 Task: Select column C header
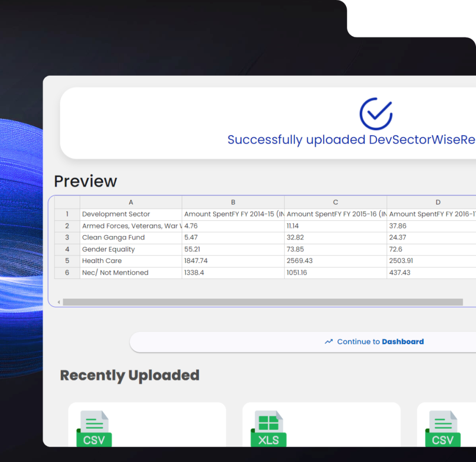click(x=336, y=202)
